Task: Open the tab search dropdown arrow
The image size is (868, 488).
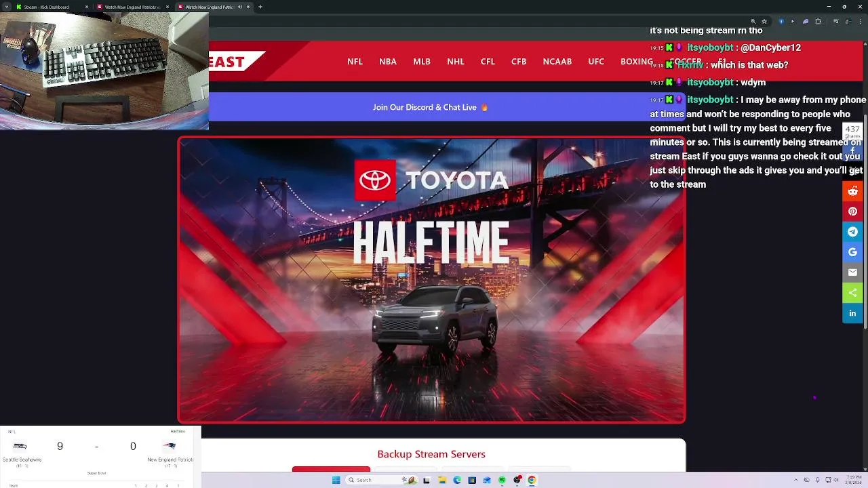Action: (x=6, y=7)
